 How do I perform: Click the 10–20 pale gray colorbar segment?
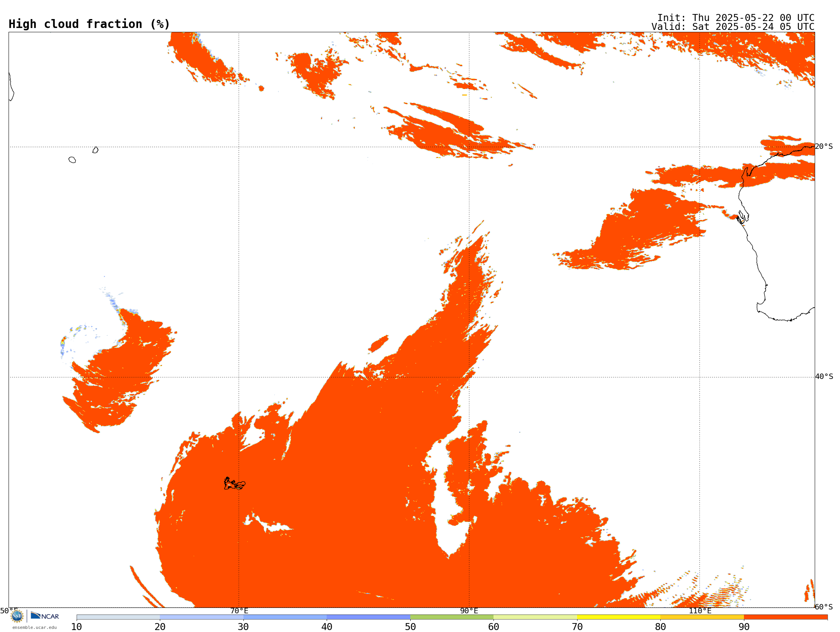click(118, 617)
